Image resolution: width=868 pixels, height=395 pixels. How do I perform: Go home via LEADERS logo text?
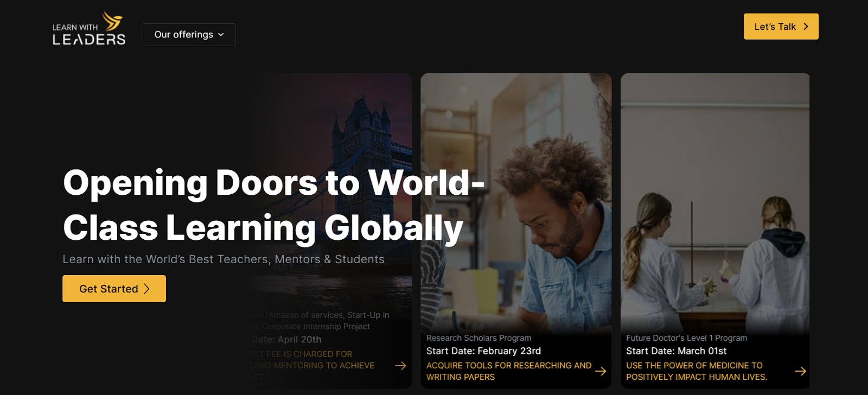pos(89,39)
